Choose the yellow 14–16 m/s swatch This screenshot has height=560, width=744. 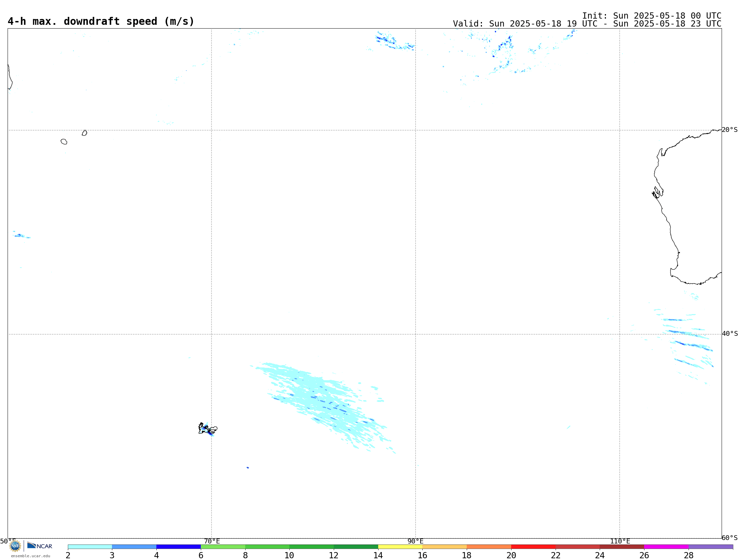pyautogui.click(x=400, y=547)
